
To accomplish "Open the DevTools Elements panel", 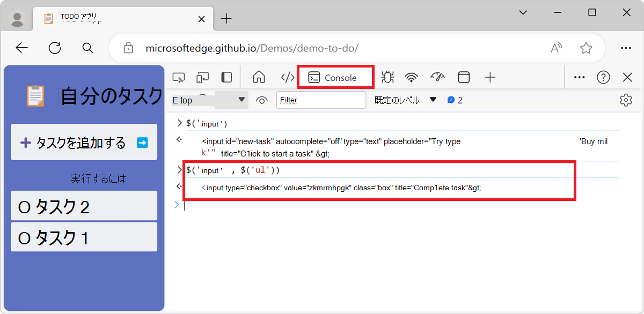I will tap(287, 77).
